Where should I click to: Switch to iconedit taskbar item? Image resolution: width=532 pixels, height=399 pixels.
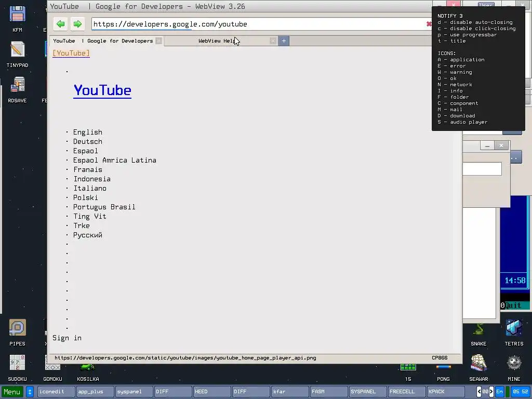tap(56, 392)
